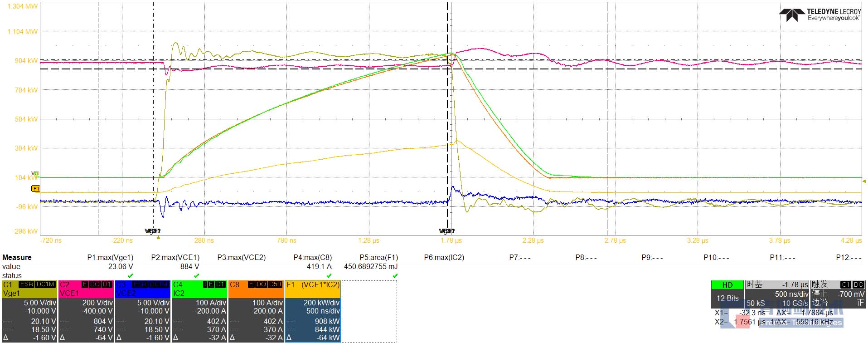Click the trigger level arrow on right edge

865,181
